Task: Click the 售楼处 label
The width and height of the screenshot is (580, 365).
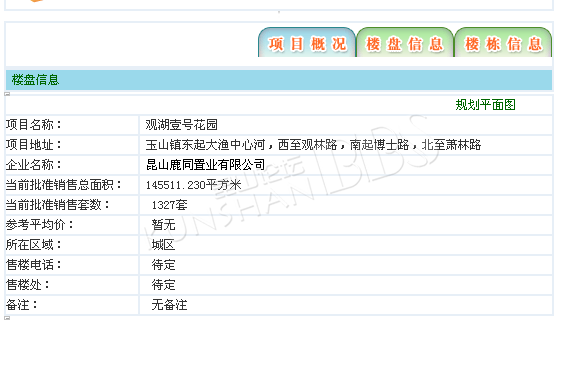Action: (27, 285)
